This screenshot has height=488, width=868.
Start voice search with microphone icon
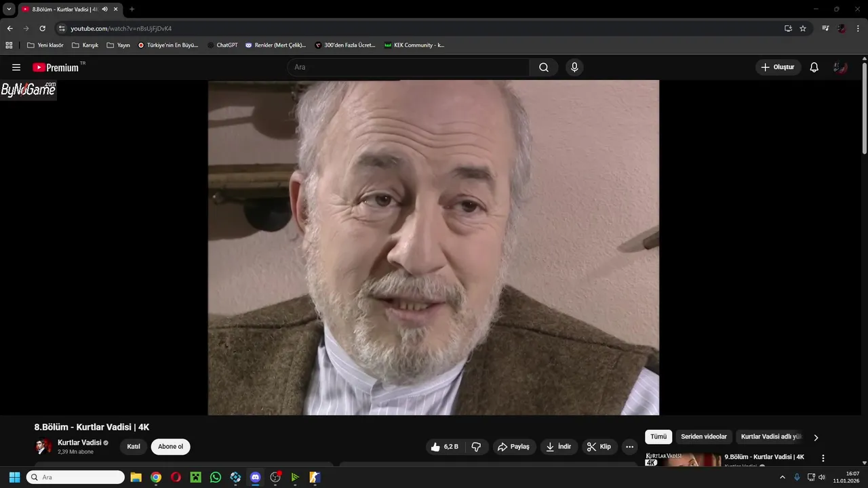click(574, 67)
